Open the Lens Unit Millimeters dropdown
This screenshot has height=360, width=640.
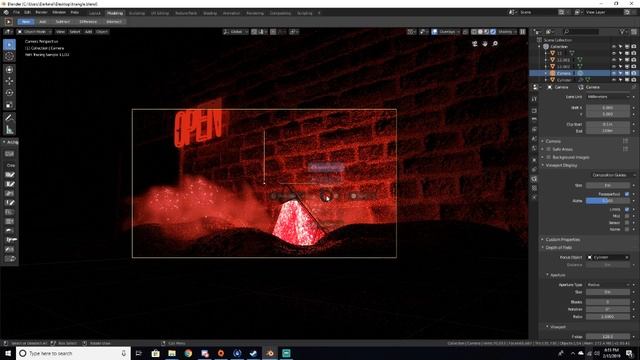(608, 97)
